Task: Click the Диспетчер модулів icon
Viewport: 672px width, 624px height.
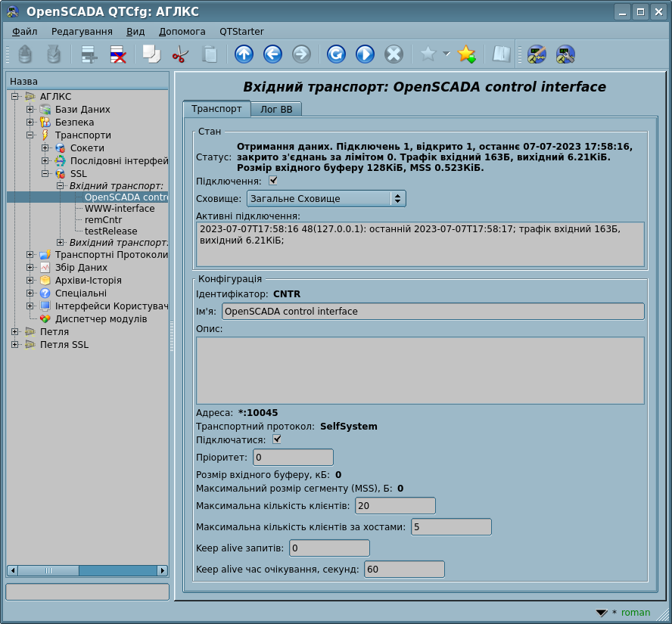Action: pos(45,319)
